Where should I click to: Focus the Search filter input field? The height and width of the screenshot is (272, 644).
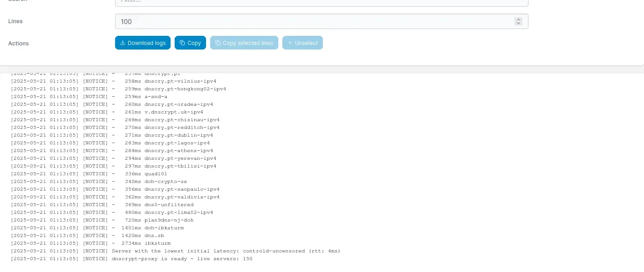322,2
